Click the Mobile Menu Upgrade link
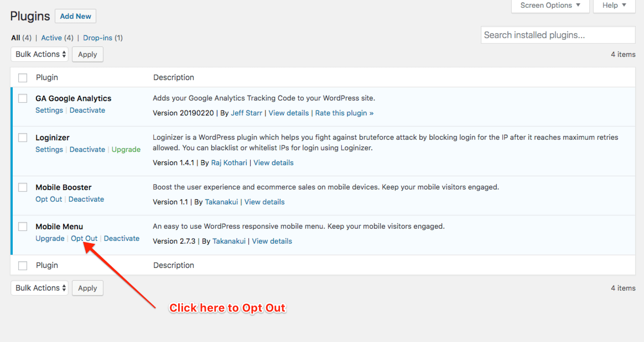The image size is (644, 342). point(50,239)
